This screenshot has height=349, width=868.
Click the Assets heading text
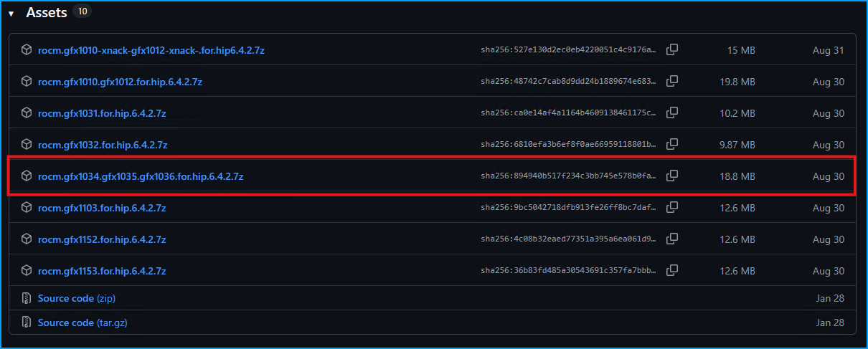click(x=47, y=13)
